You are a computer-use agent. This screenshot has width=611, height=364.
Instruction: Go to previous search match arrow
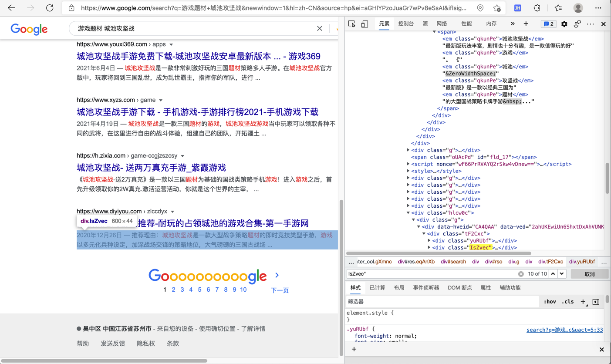click(553, 274)
